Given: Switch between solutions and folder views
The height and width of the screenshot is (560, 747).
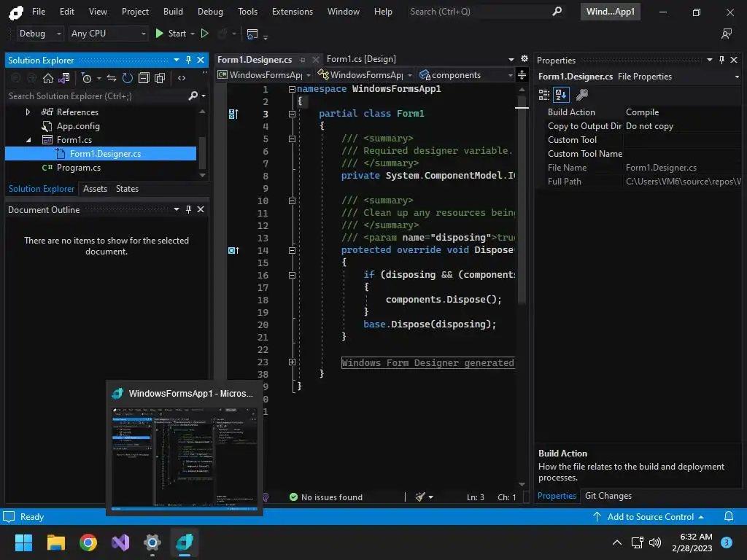Looking at the screenshot, I should (64, 78).
